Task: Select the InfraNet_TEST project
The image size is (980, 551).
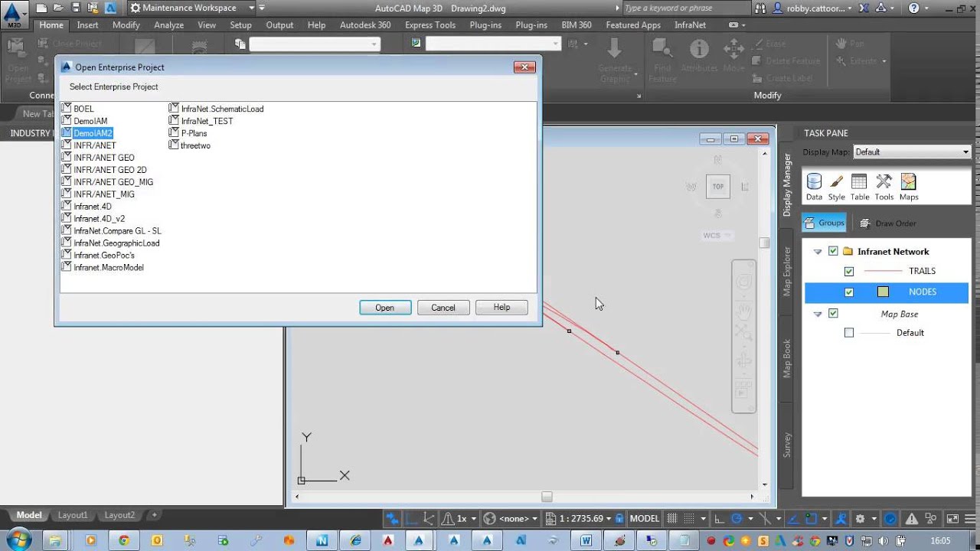Action: tap(207, 121)
